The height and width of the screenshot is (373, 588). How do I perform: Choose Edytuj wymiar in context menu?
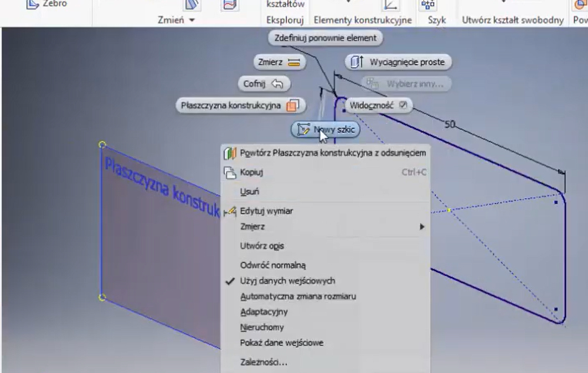(x=266, y=211)
